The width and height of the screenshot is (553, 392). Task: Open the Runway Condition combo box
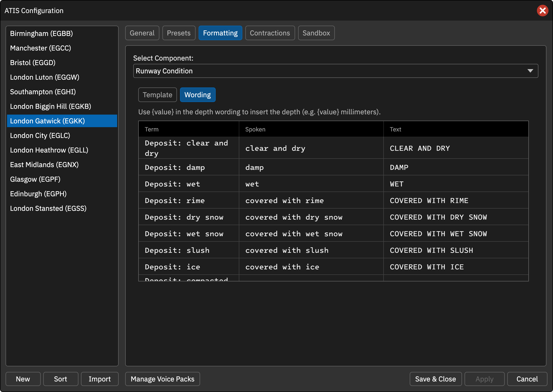(336, 71)
